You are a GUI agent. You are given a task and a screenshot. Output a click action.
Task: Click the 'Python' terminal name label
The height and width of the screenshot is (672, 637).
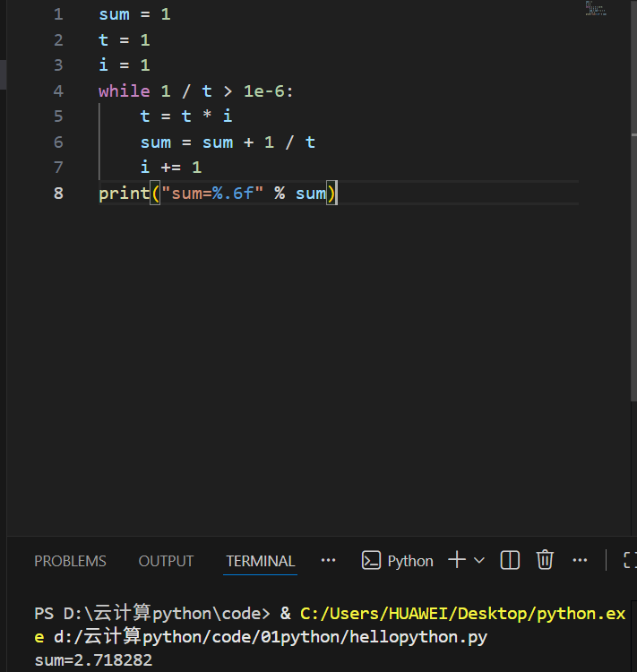410,561
